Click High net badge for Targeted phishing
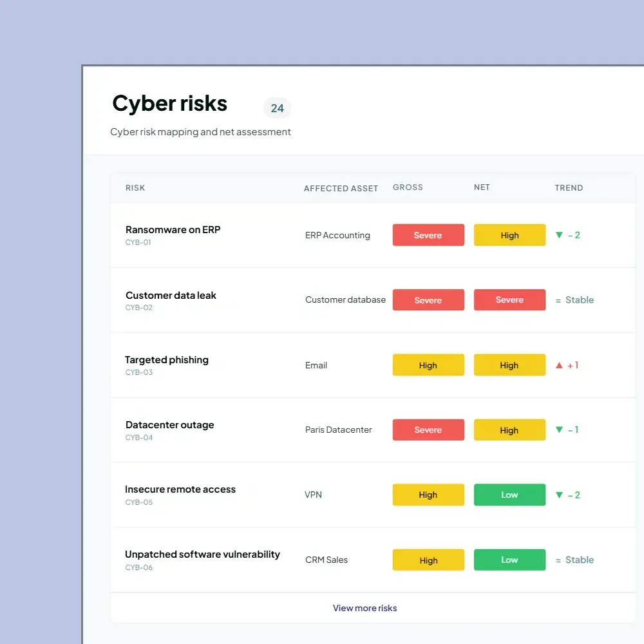Viewport: 644px width, 644px height. (509, 365)
